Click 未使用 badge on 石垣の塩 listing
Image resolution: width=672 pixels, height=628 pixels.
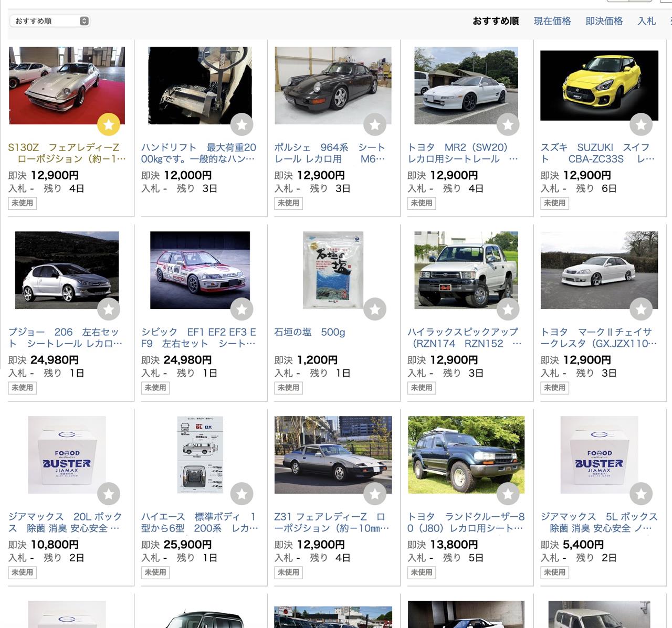point(288,388)
